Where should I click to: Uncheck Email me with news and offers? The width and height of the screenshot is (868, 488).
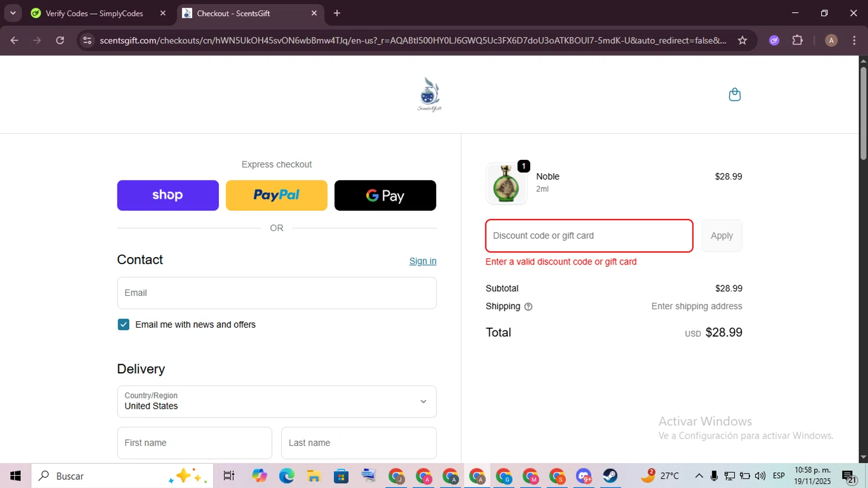click(x=123, y=325)
